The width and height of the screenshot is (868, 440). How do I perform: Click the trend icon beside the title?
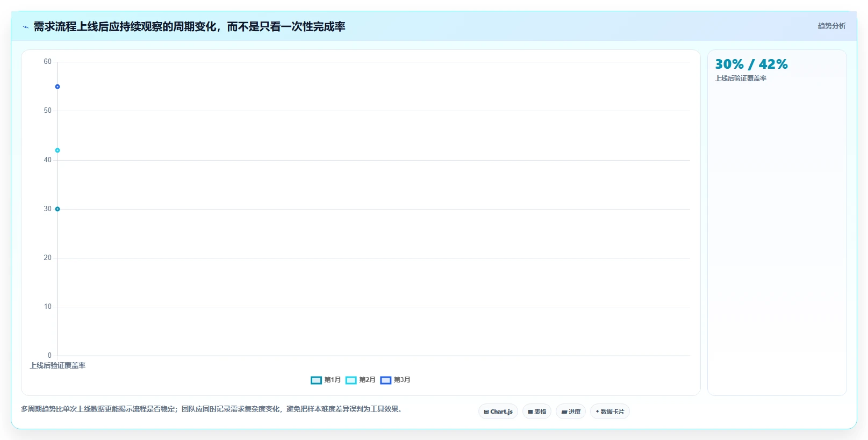click(25, 27)
